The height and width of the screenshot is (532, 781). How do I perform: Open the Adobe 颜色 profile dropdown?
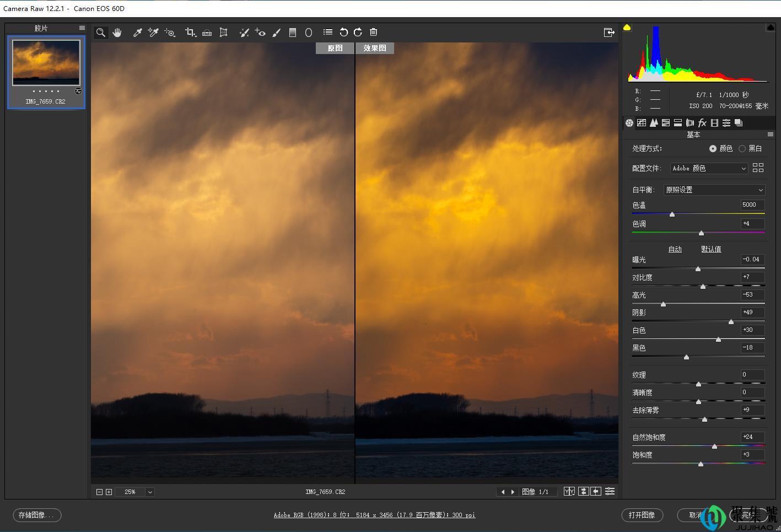[x=708, y=168]
